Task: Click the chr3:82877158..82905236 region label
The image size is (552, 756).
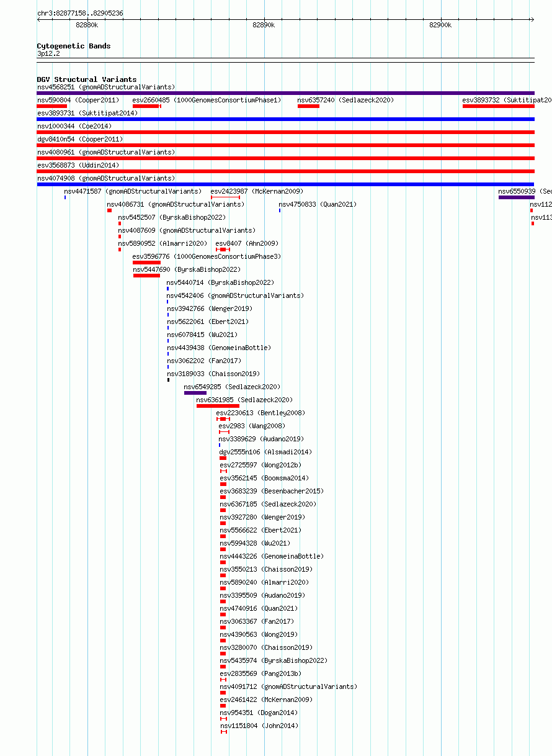Action: click(x=80, y=13)
